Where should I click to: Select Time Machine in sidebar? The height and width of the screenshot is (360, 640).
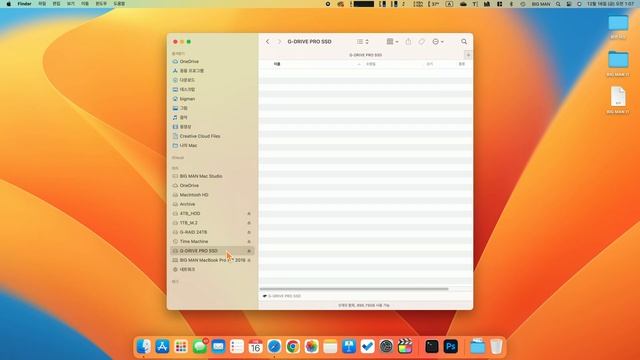coord(194,242)
